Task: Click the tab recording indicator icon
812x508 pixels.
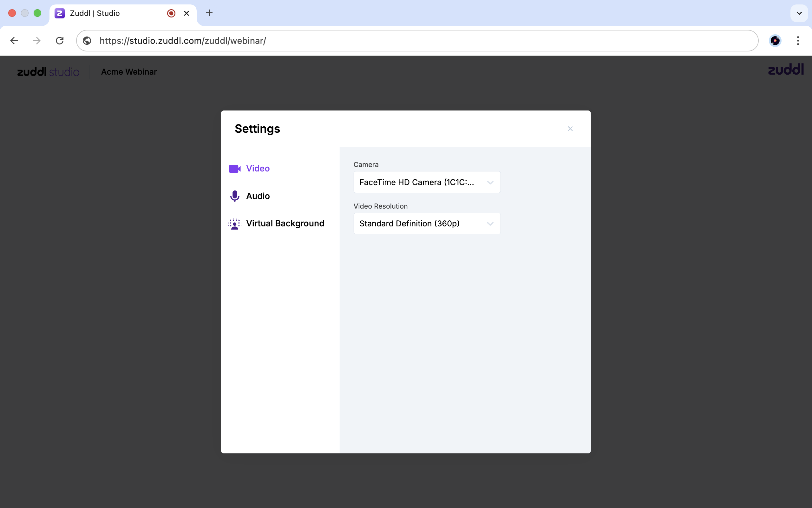Action: tap(171, 13)
